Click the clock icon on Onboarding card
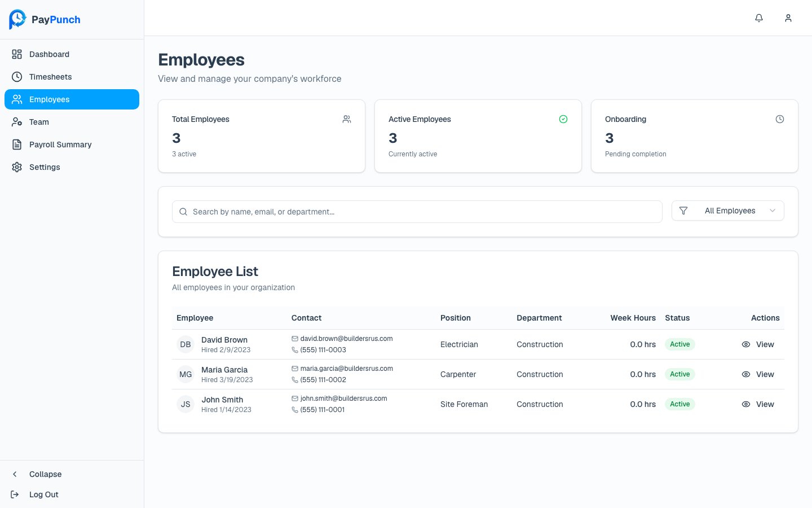Viewport: 812px width, 508px height. coord(780,119)
